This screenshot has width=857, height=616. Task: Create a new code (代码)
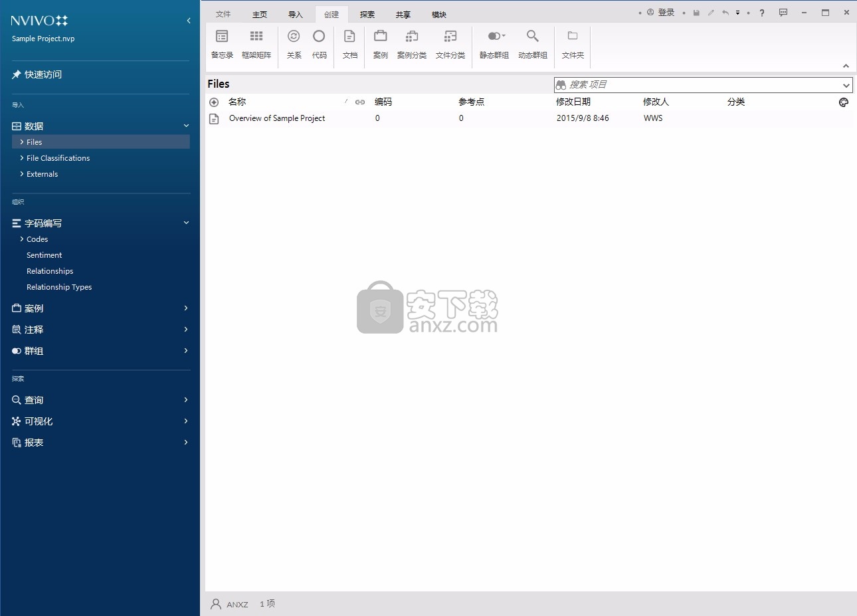point(319,45)
